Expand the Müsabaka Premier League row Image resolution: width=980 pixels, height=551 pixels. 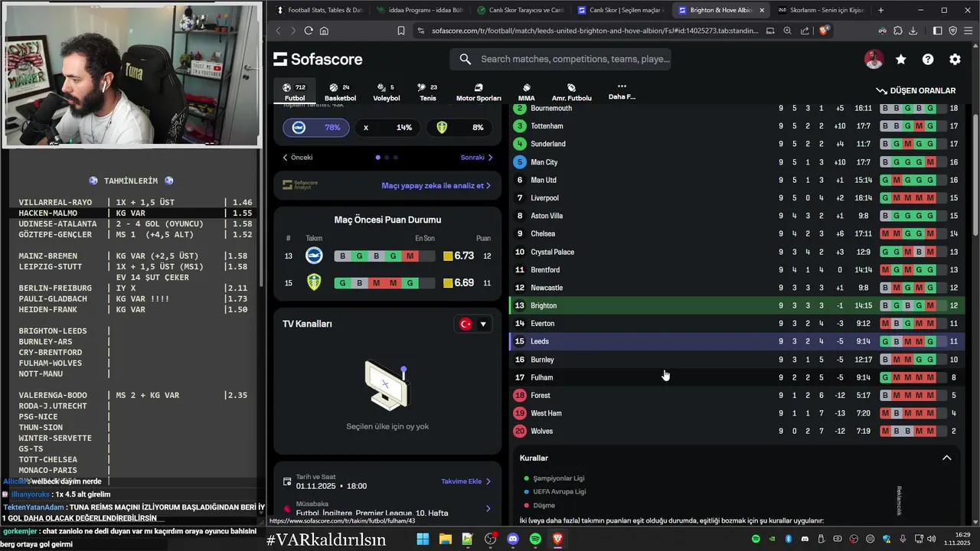pyautogui.click(x=387, y=508)
